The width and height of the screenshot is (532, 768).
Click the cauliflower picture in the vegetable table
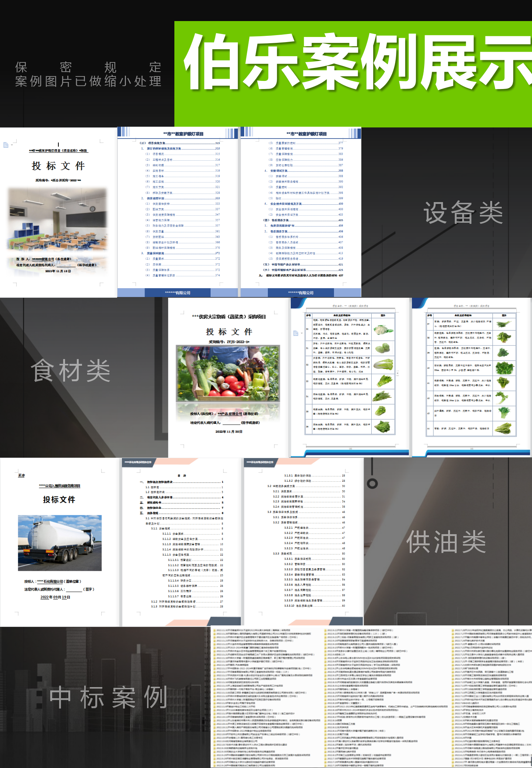[383, 330]
